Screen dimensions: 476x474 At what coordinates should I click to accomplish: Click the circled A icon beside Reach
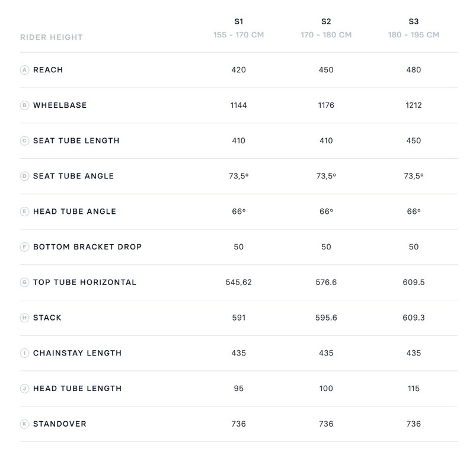pos(24,70)
